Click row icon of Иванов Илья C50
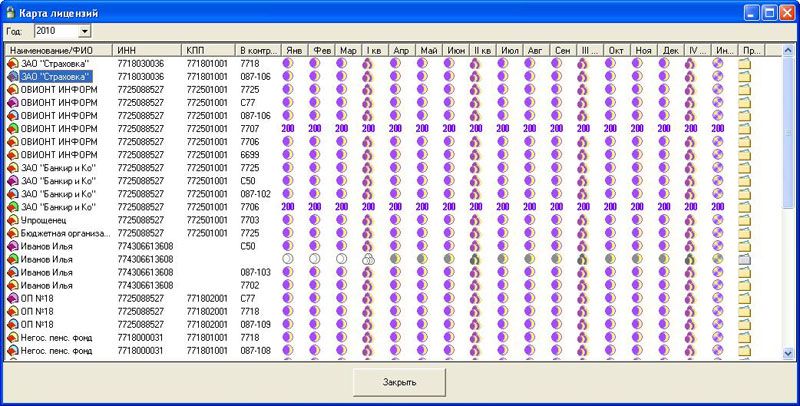Viewport: 800px width, 406px height. [13, 246]
